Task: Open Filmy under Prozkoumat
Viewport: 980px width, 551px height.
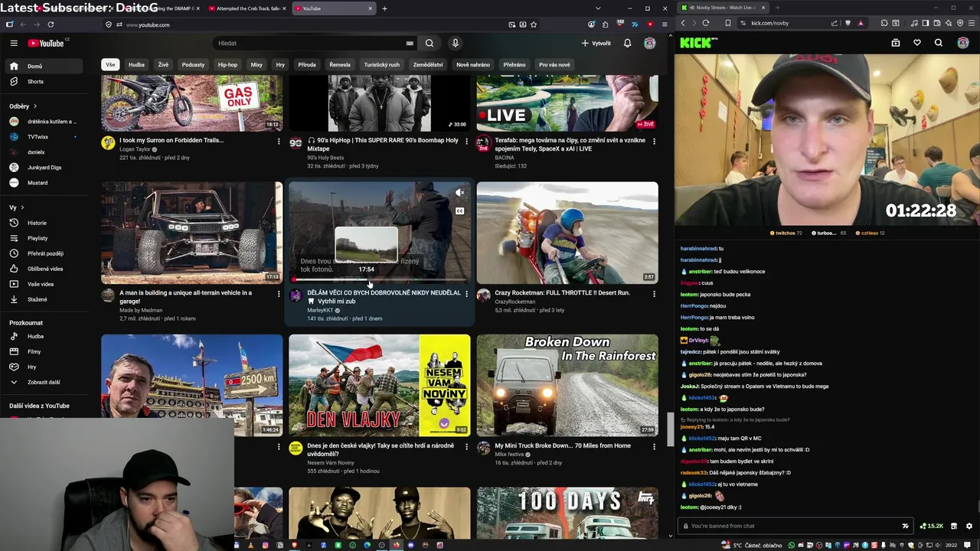Action: [44, 351]
